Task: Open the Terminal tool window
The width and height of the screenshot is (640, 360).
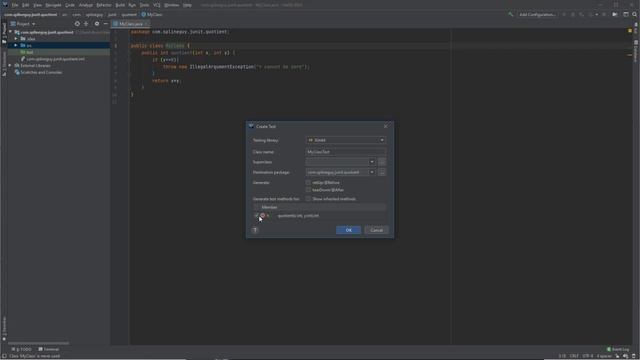Action: pos(49,349)
